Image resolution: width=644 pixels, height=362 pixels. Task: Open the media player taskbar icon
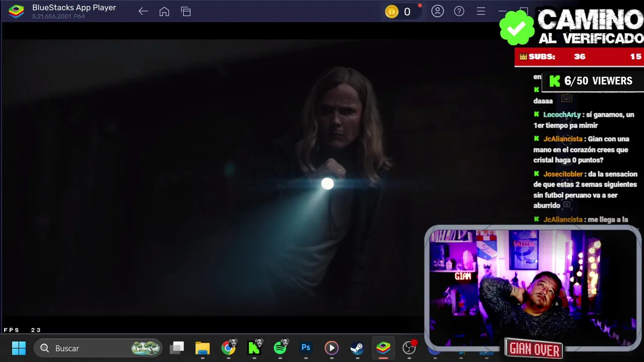[331, 348]
